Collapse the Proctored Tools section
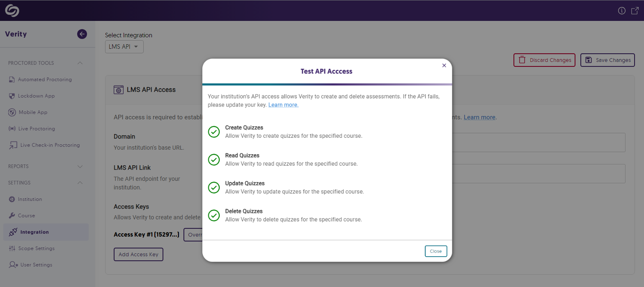The image size is (644, 287). click(x=80, y=63)
